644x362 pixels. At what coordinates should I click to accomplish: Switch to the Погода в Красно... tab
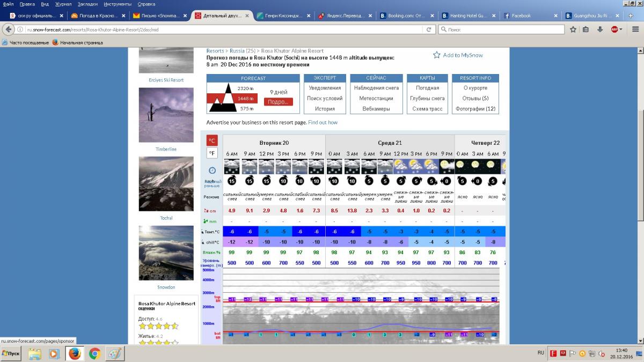click(99, 16)
